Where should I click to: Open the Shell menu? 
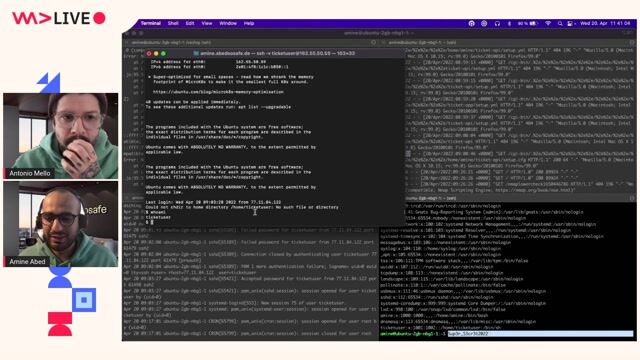coord(173,23)
